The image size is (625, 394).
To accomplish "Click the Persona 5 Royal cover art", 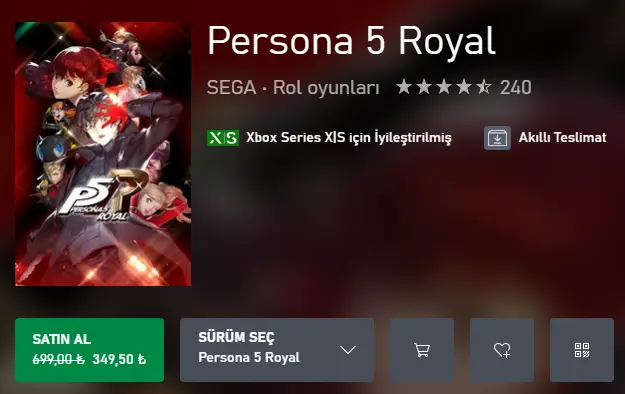I will click(103, 154).
